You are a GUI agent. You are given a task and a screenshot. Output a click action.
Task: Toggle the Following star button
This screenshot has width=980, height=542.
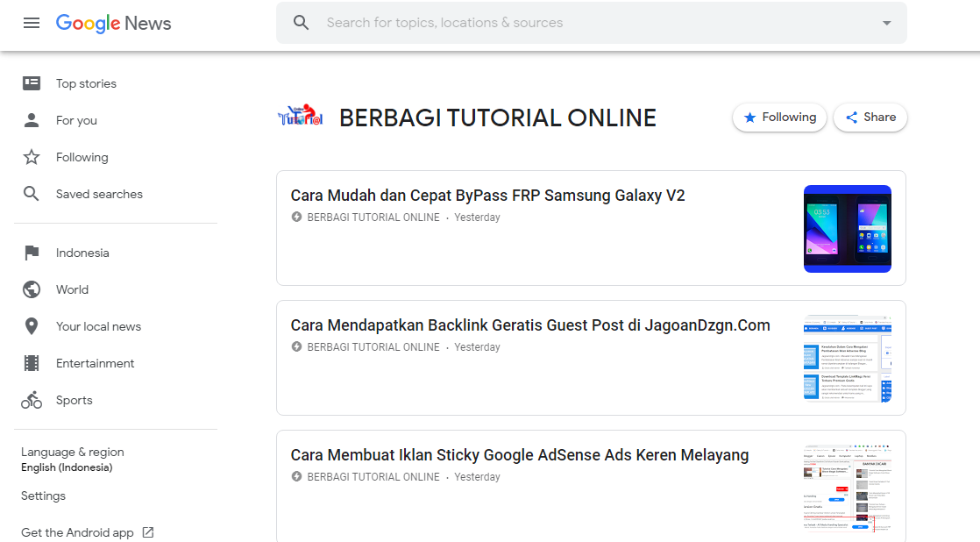coord(779,118)
